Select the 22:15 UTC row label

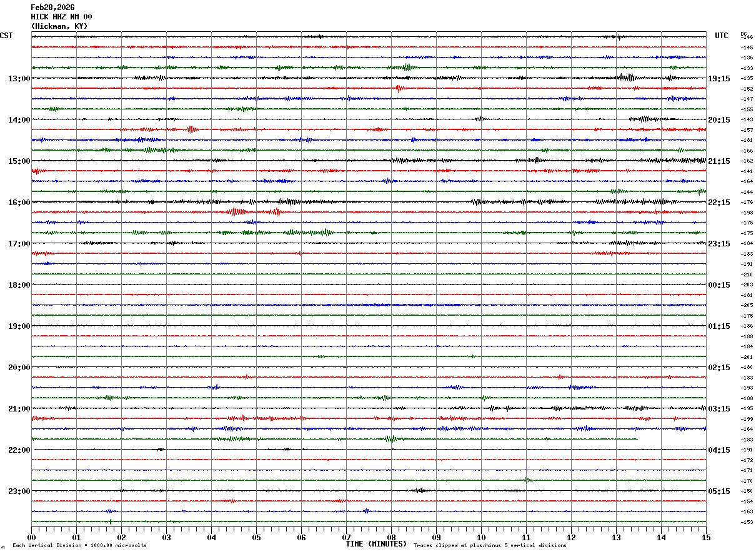719,203
